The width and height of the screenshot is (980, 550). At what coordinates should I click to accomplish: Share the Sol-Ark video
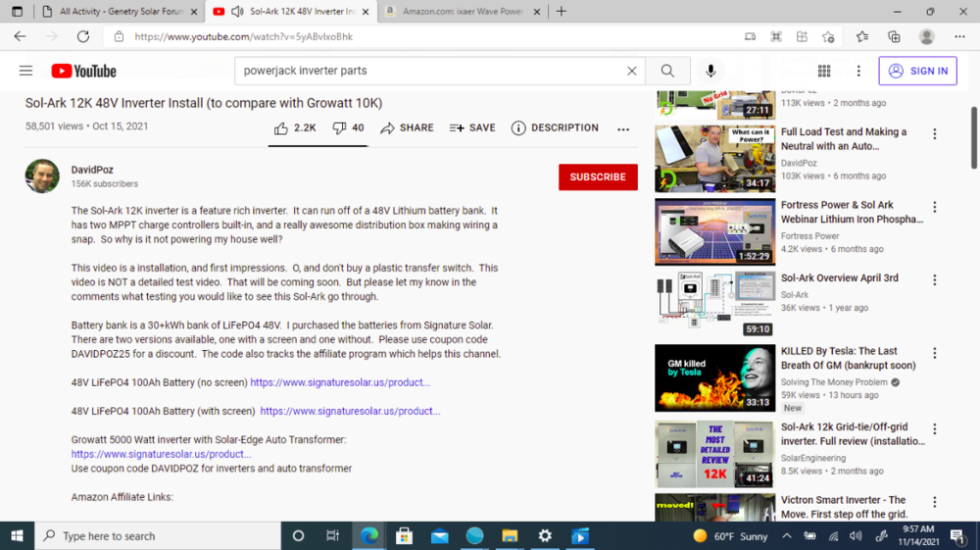407,128
